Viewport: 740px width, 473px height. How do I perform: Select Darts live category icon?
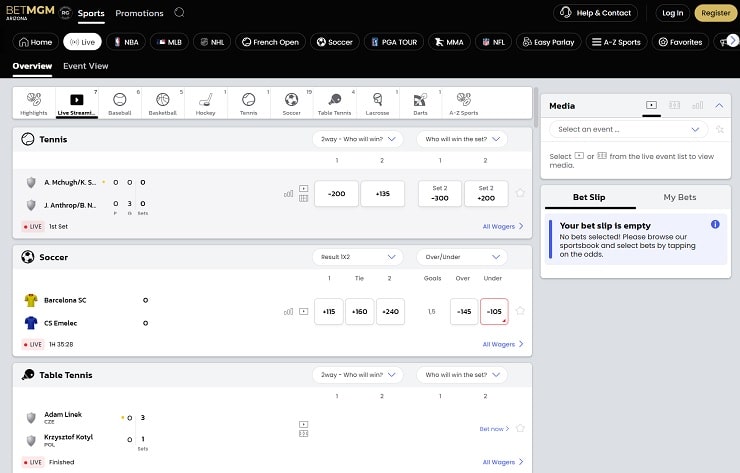click(420, 103)
